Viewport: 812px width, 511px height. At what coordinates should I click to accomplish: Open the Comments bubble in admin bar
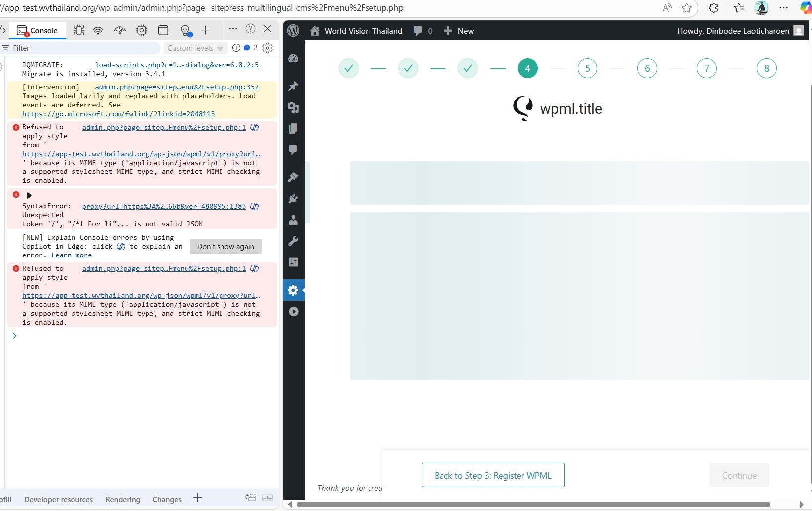pyautogui.click(x=423, y=31)
